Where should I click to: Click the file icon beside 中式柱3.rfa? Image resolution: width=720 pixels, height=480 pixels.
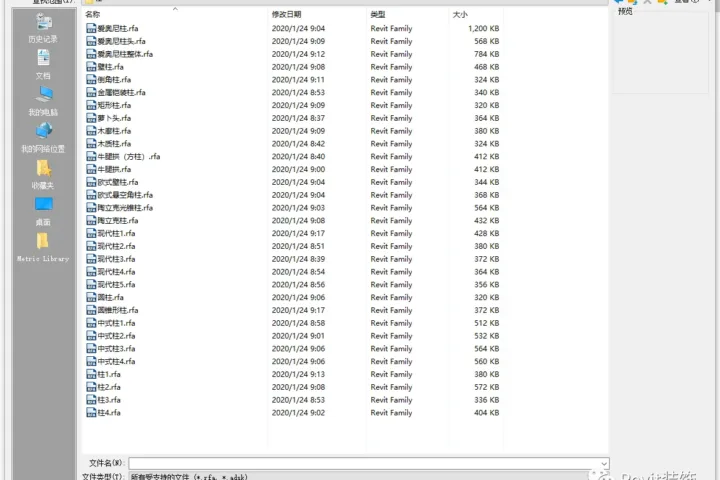(91, 349)
